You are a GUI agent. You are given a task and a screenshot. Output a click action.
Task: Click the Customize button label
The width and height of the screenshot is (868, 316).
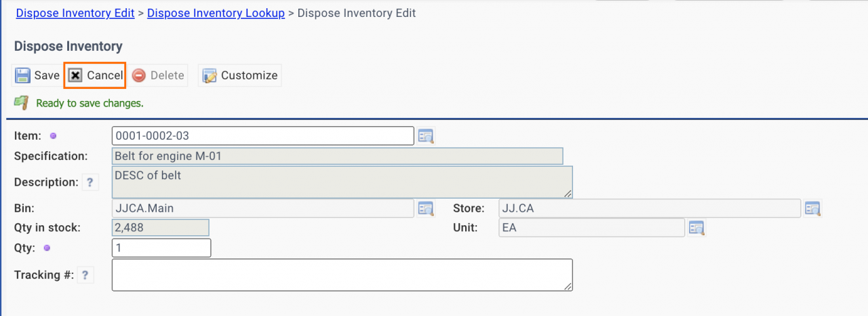pyautogui.click(x=250, y=75)
